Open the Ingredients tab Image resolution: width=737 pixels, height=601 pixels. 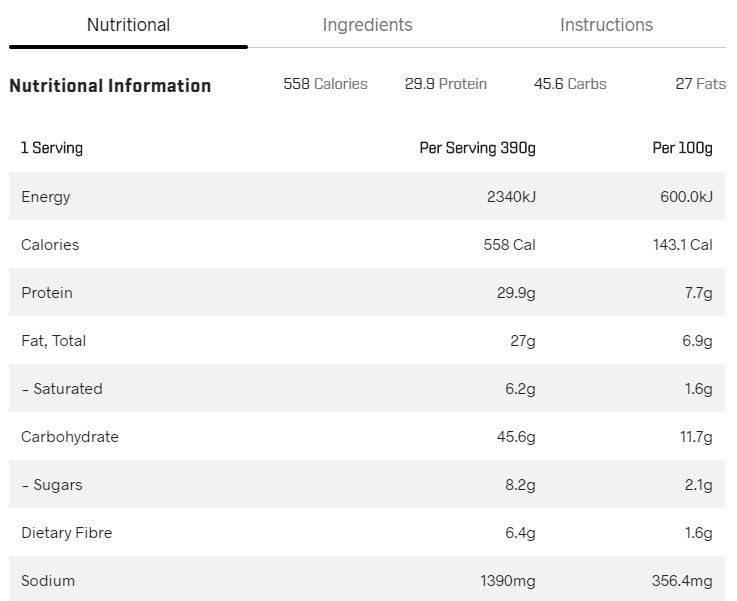367,25
